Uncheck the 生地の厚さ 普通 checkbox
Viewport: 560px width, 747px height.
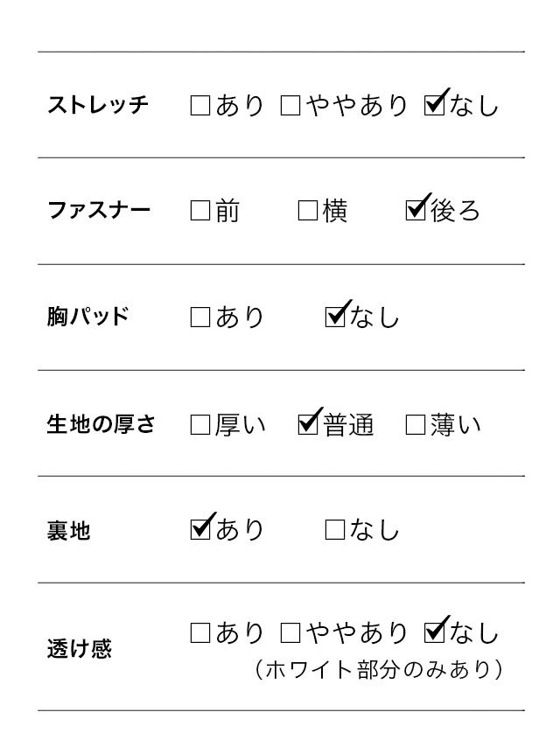(308, 425)
